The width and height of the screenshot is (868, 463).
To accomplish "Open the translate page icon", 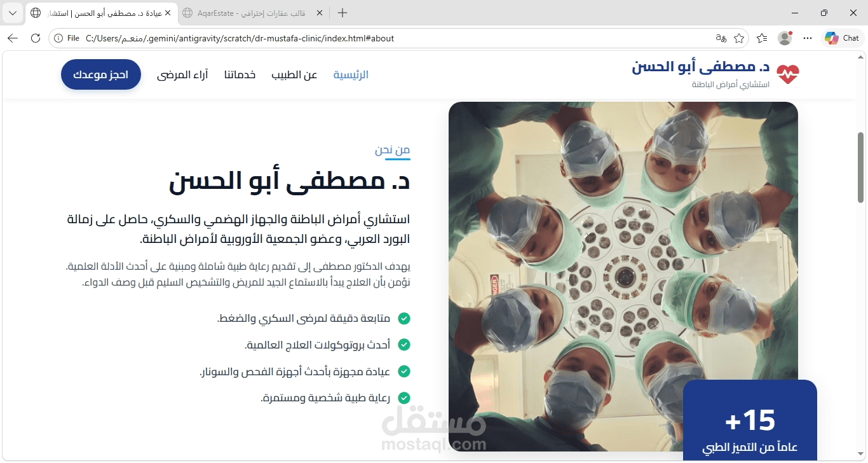I will pos(721,38).
